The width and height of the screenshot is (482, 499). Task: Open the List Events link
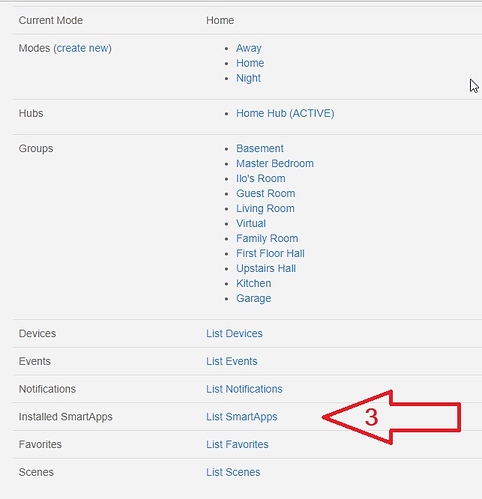pos(232,361)
